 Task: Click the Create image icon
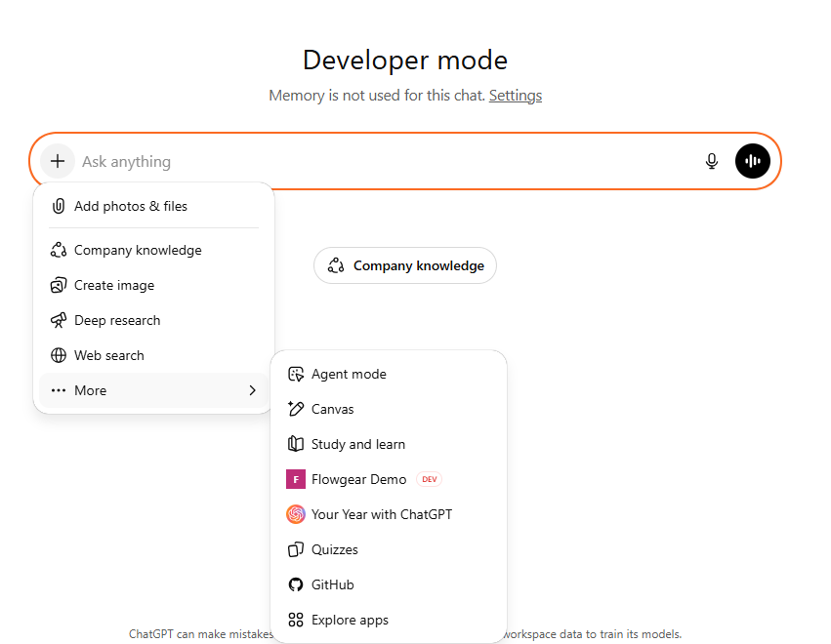[x=59, y=285]
